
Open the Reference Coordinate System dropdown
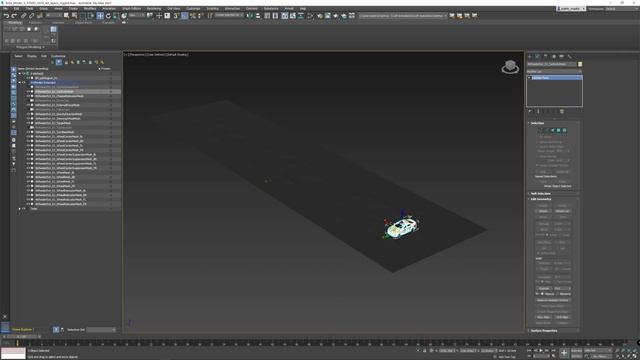pos(137,16)
